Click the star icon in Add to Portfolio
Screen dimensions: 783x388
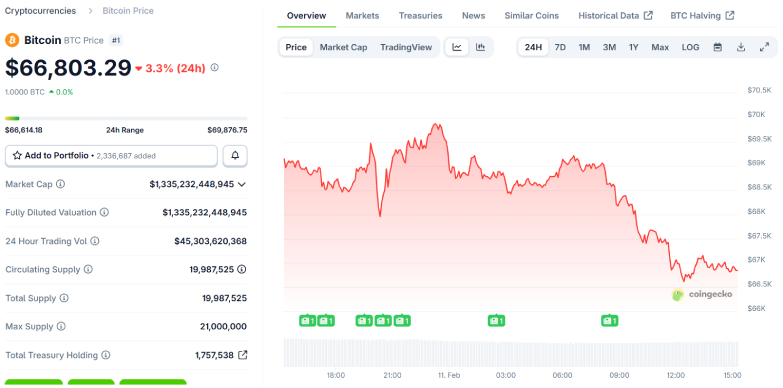pos(17,156)
